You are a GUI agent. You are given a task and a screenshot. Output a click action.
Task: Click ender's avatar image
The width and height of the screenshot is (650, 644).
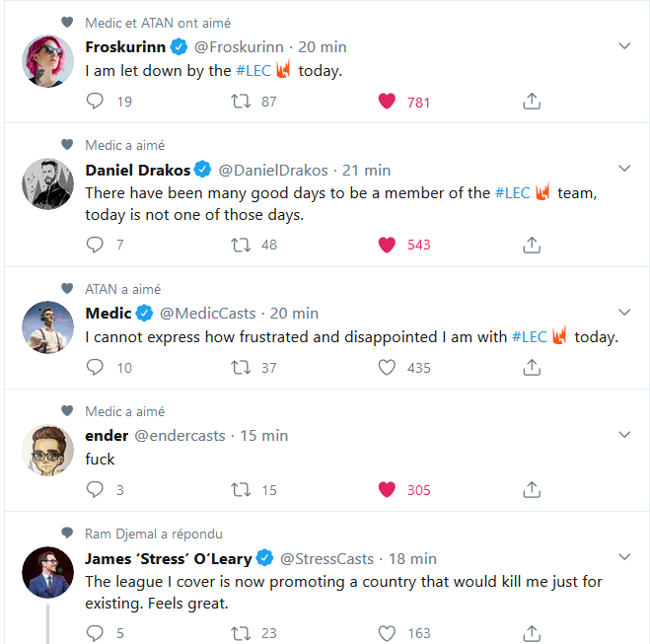(x=47, y=449)
